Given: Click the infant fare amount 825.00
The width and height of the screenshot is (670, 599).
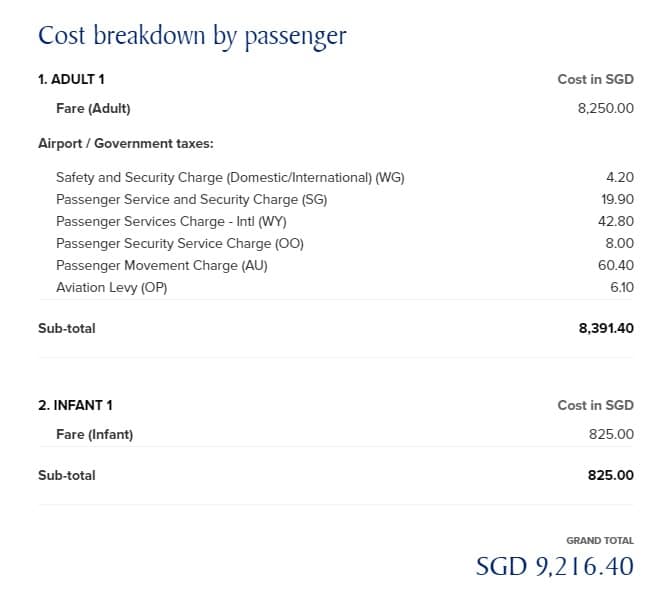Looking at the screenshot, I should [x=611, y=435].
